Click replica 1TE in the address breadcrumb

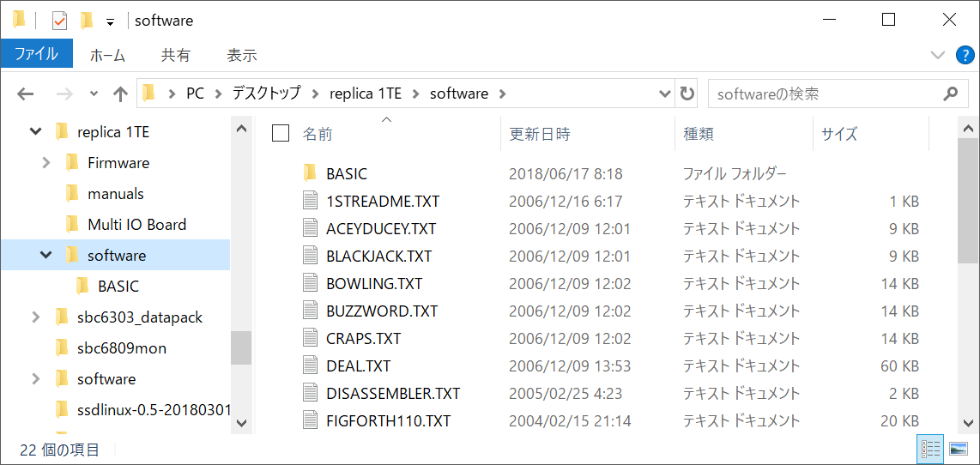click(x=366, y=94)
